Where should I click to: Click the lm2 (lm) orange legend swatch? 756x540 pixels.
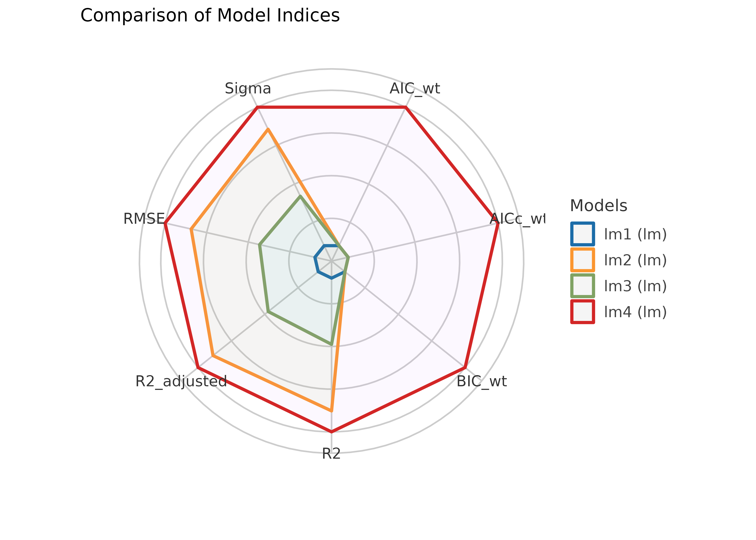pos(582,260)
